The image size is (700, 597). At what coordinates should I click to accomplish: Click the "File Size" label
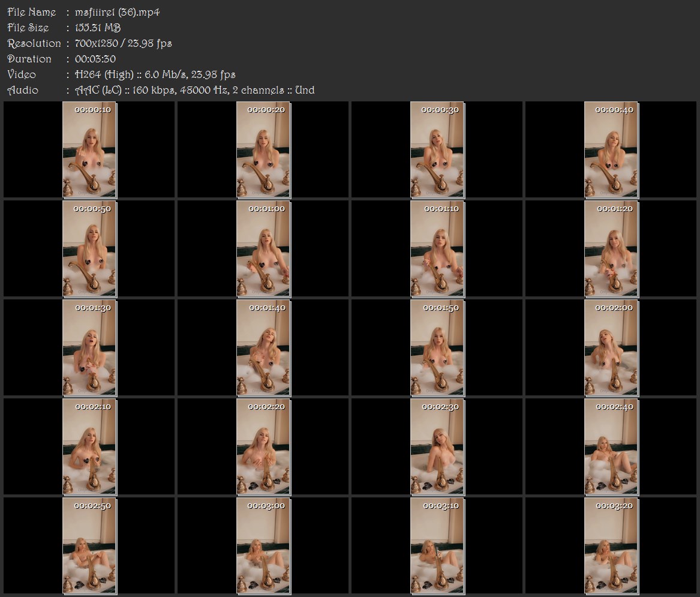tap(28, 28)
